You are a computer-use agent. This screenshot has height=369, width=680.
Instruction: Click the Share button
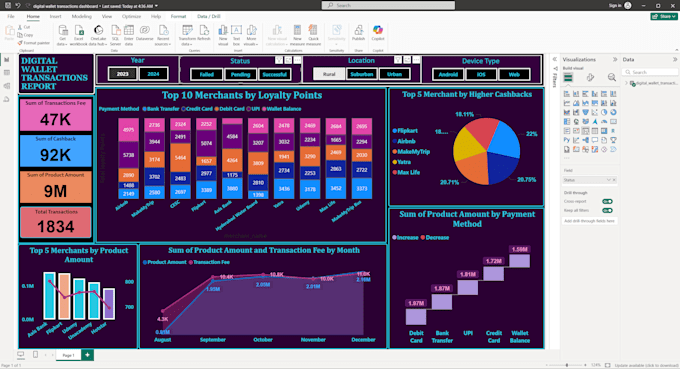tap(664, 16)
